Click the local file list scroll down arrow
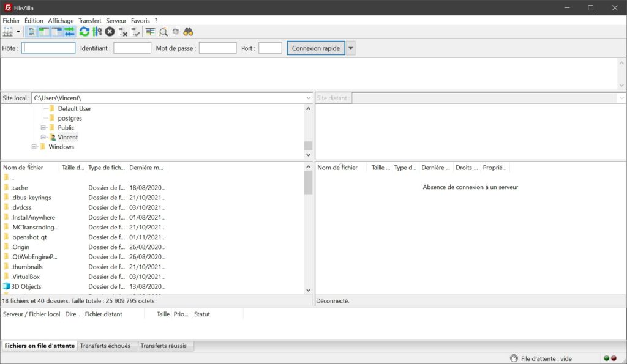The width and height of the screenshot is (627, 364). (309, 290)
